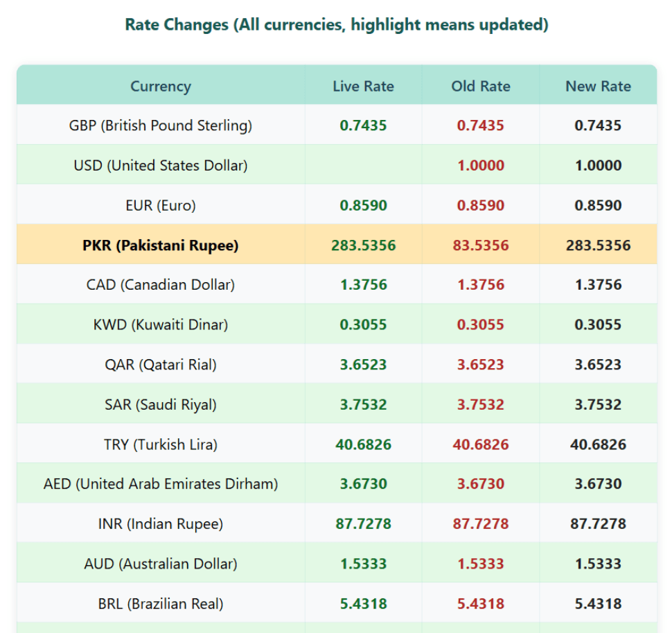Click the EUR (Euro) currency cell

(160, 205)
